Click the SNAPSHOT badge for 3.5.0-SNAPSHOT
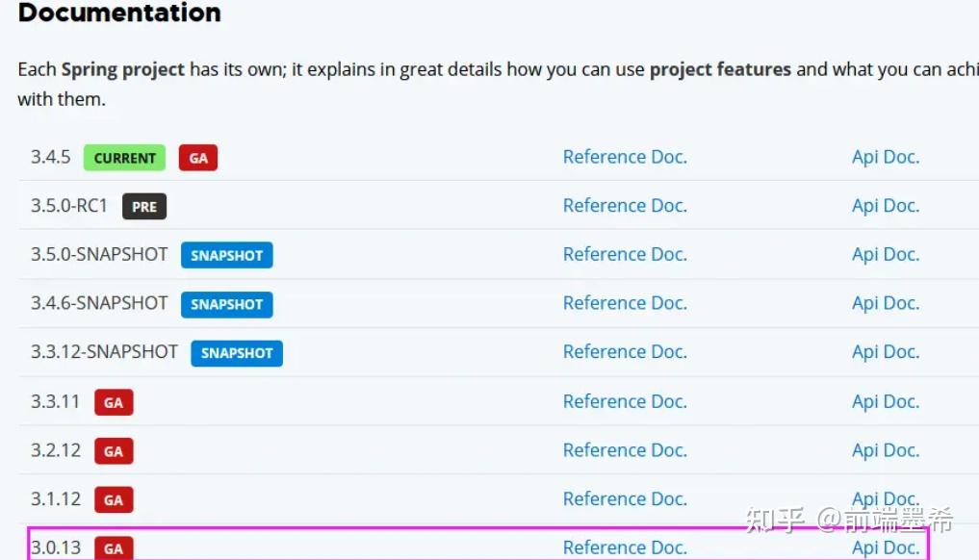979x560 pixels. click(226, 255)
